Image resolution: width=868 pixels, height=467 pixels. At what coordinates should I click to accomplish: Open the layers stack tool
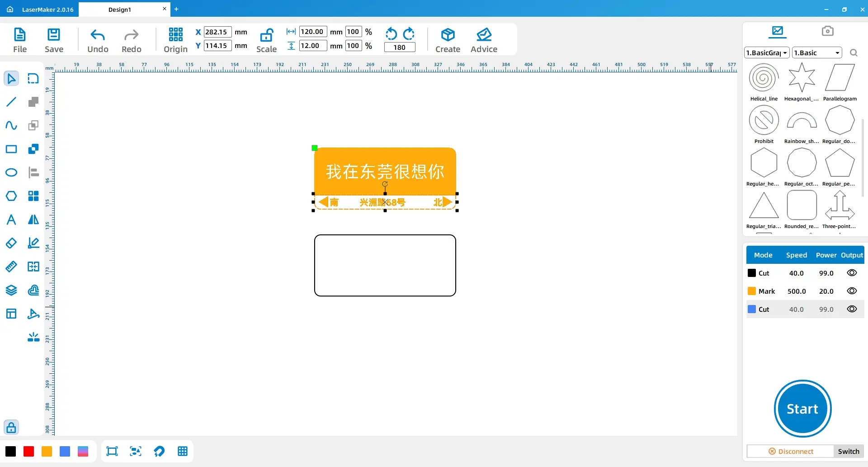11,290
